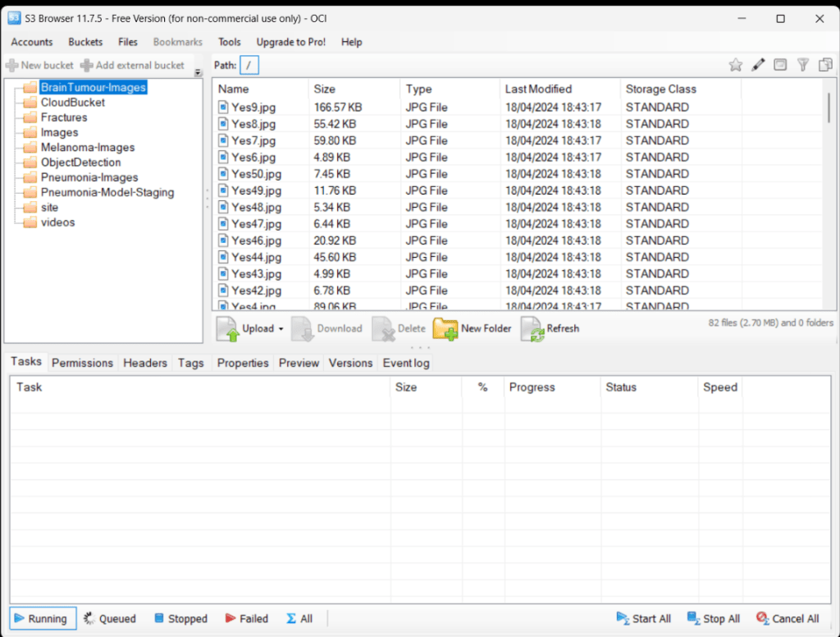The width and height of the screenshot is (840, 637).
Task: Click the New Folder icon
Action: [445, 328]
